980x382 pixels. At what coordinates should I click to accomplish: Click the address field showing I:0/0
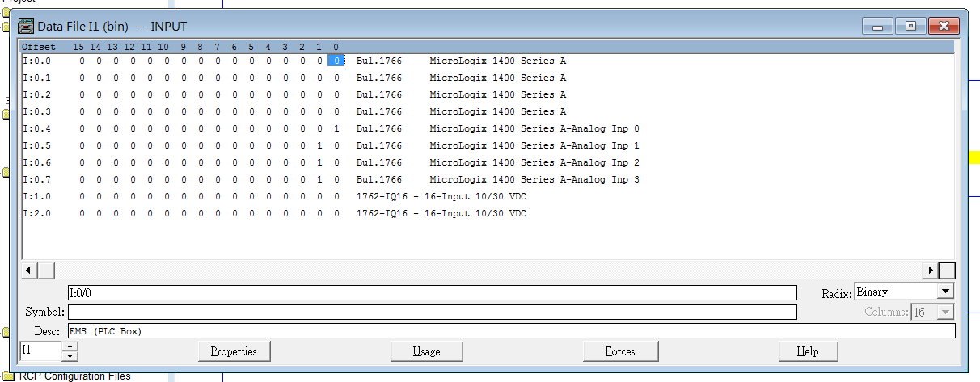432,292
